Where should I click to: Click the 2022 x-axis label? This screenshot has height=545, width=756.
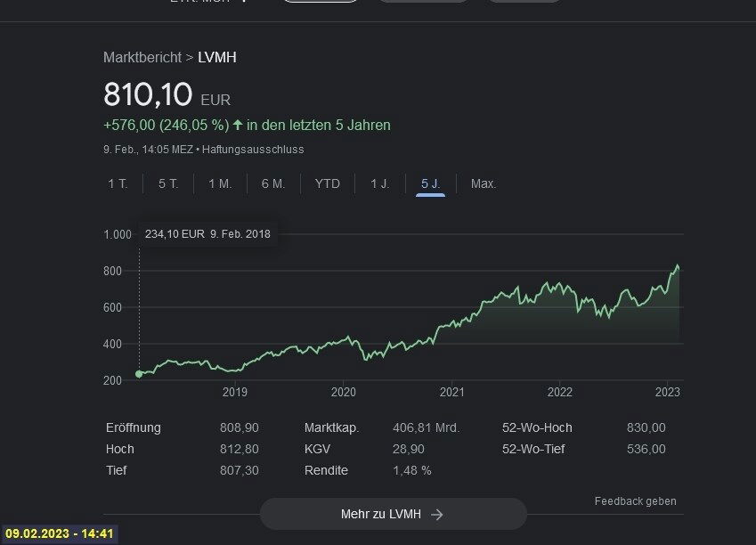(x=560, y=392)
